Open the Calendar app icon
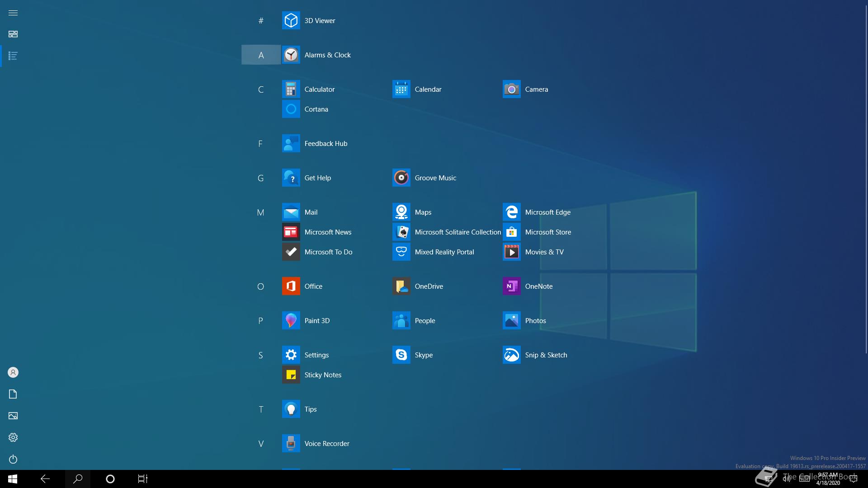 pos(401,89)
